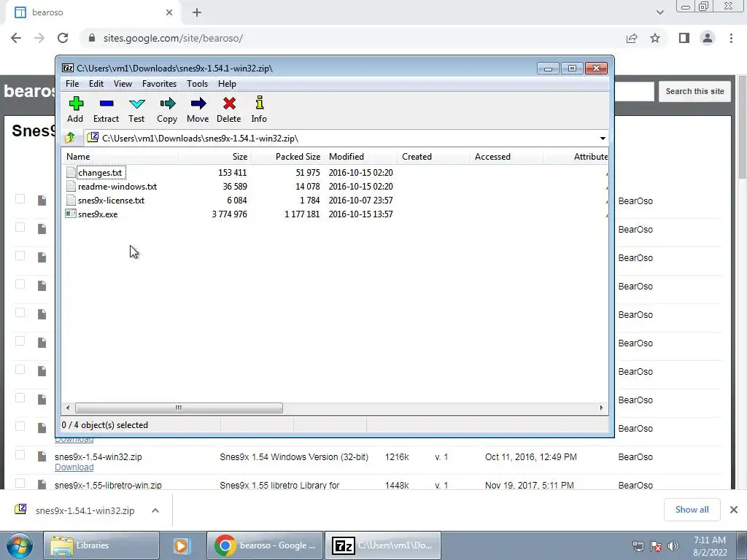Select readme-windows.txt in the file list
The image size is (747, 560).
coord(117,186)
